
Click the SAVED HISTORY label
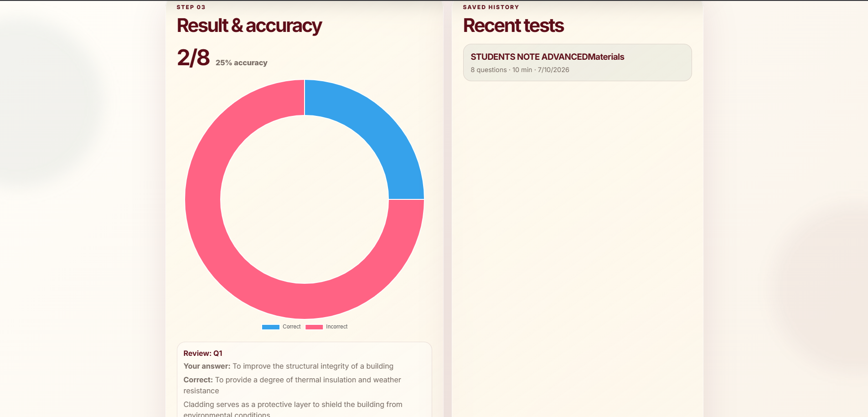point(491,7)
